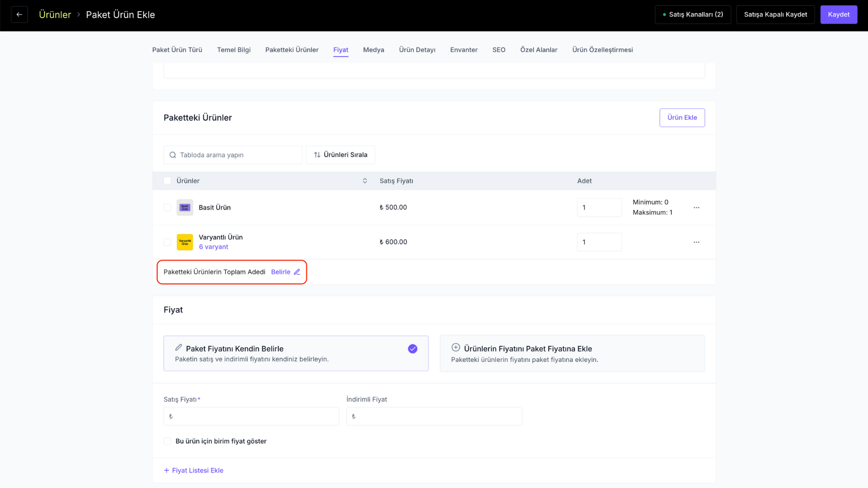Toggle the select-all checkbox in Ürünler header
This screenshot has height=488, width=868.
tap(167, 181)
